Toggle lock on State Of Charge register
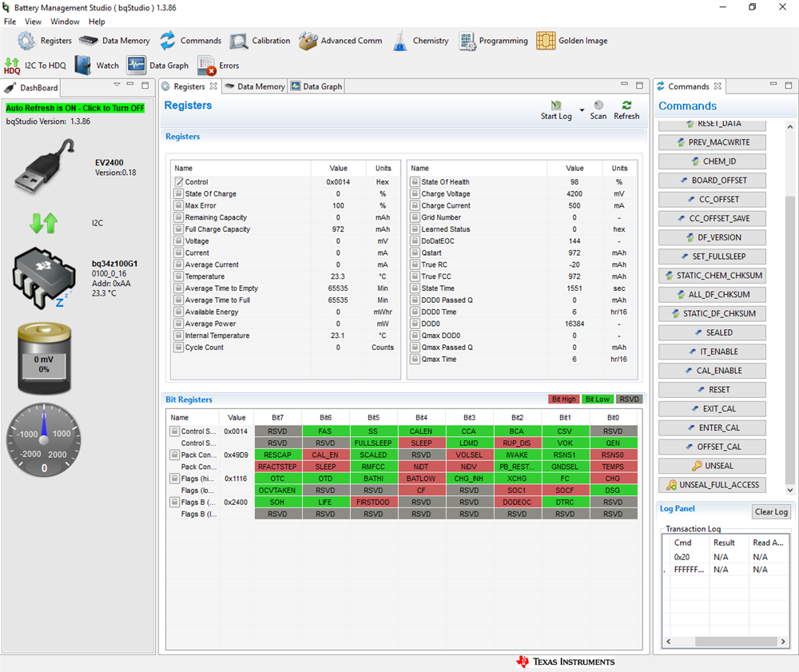Screen dimensions: 799x672 coord(178,193)
